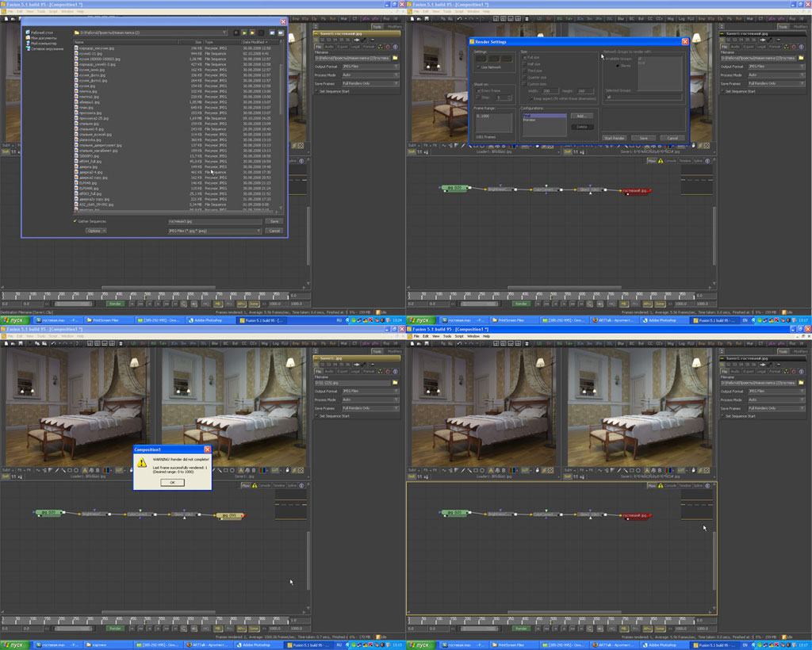Select Preview configuration in Render Settings
The image size is (812, 650).
[530, 120]
